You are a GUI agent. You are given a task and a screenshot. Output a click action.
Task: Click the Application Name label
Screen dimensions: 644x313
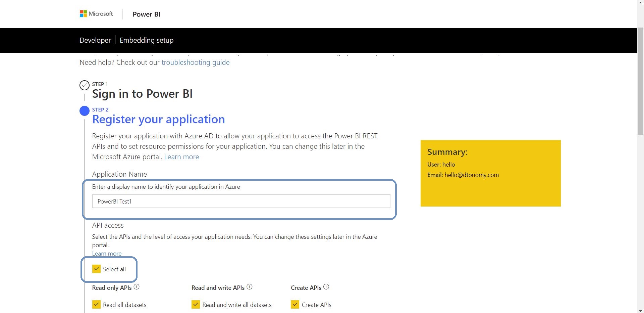pos(119,174)
